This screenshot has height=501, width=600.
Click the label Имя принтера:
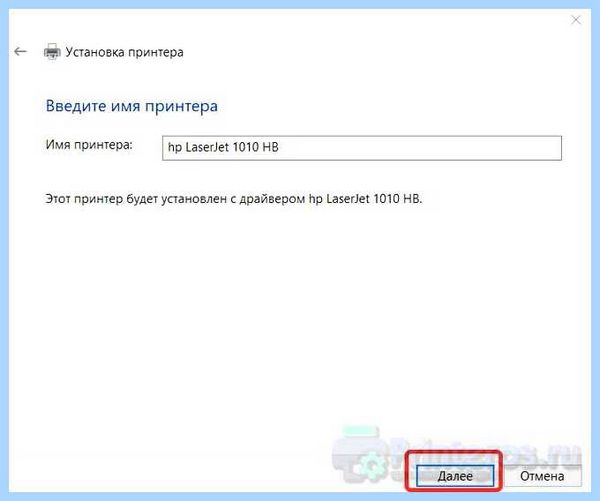pyautogui.click(x=89, y=145)
